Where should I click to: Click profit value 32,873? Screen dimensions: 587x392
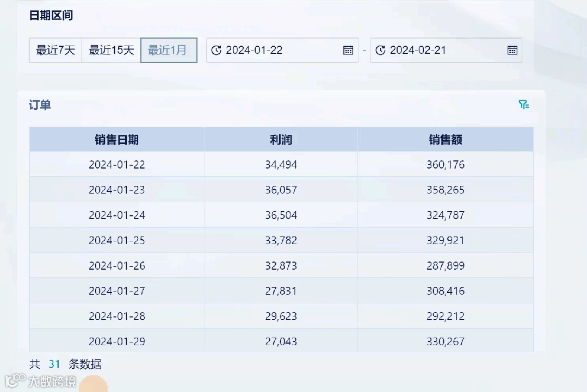click(281, 265)
